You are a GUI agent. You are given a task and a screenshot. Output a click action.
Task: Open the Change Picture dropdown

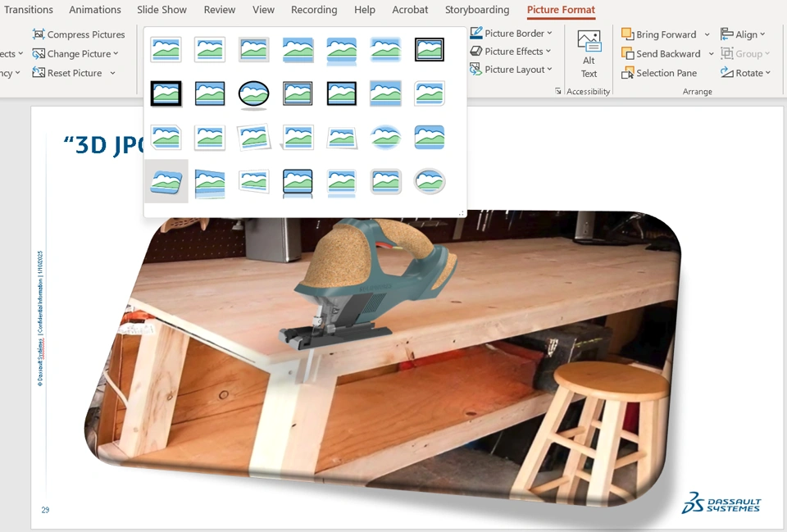click(75, 53)
